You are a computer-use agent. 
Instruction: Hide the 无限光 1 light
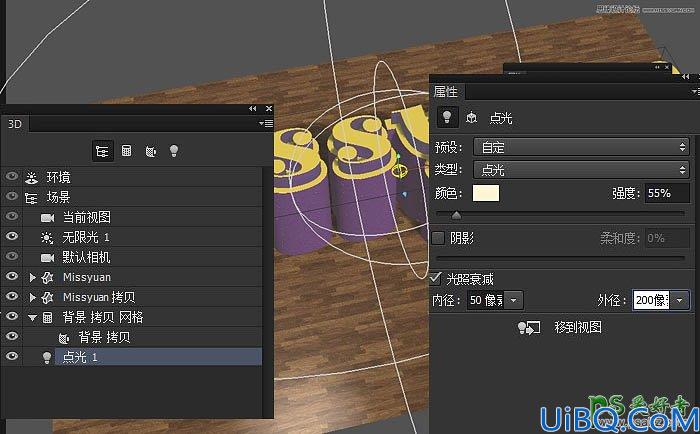(12, 236)
